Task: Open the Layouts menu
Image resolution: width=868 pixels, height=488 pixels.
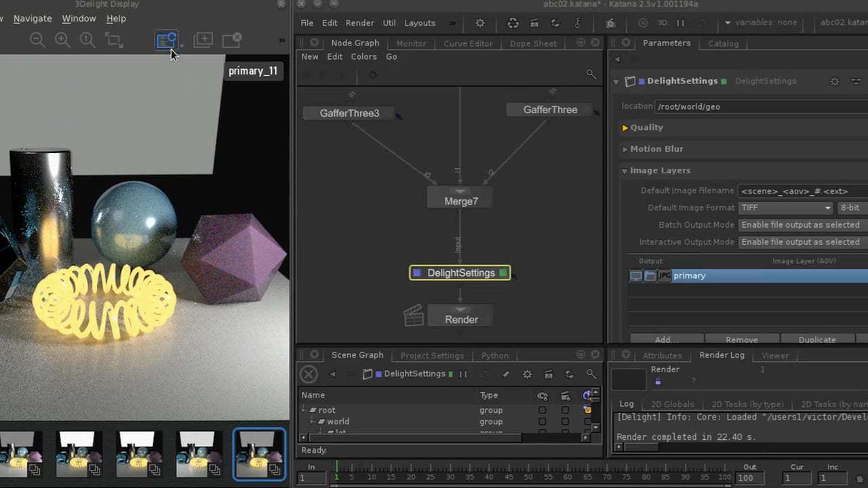Action: point(420,23)
